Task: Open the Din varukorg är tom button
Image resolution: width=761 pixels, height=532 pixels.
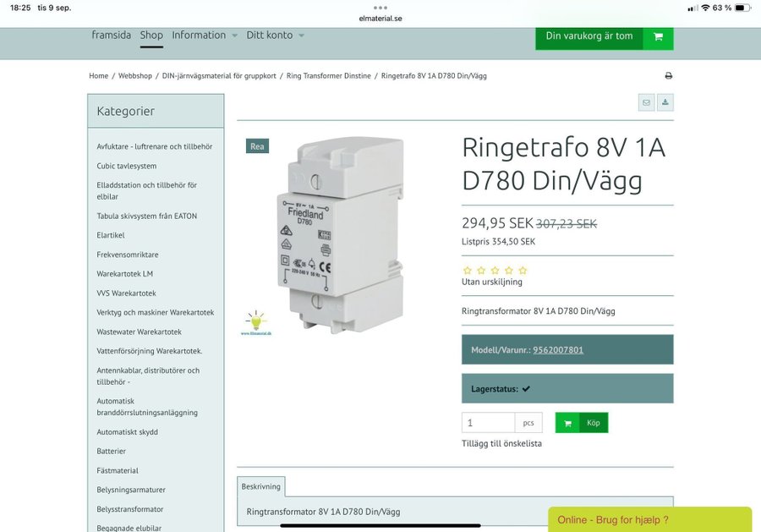Action: tap(589, 36)
